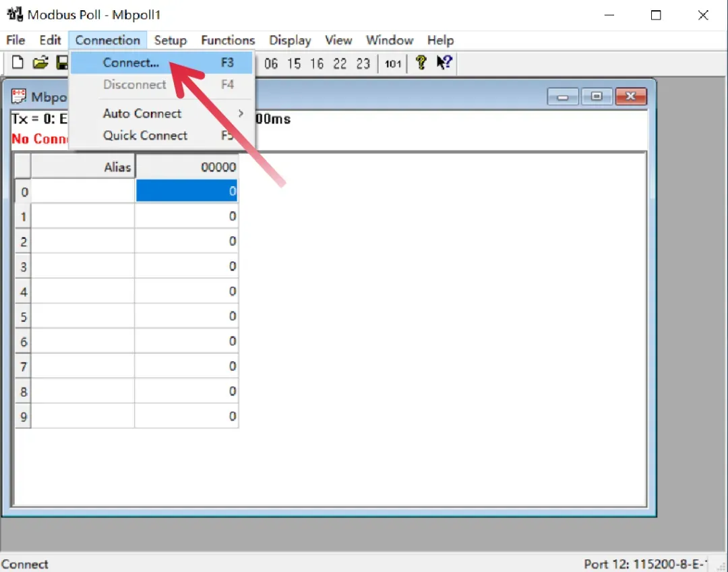Click the Port 12 status bar text

(x=645, y=564)
